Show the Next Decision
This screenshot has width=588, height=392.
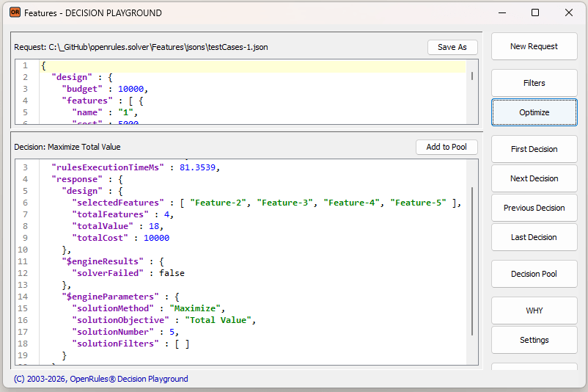coord(534,178)
